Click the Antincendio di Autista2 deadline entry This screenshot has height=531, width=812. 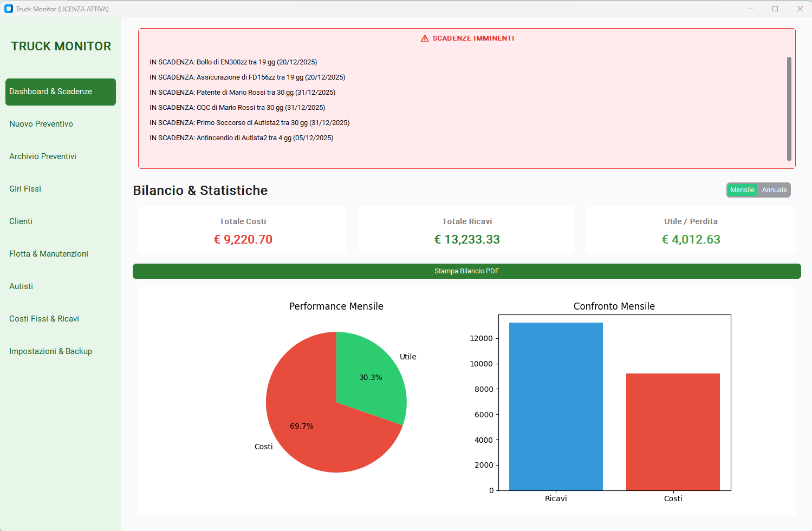click(241, 138)
